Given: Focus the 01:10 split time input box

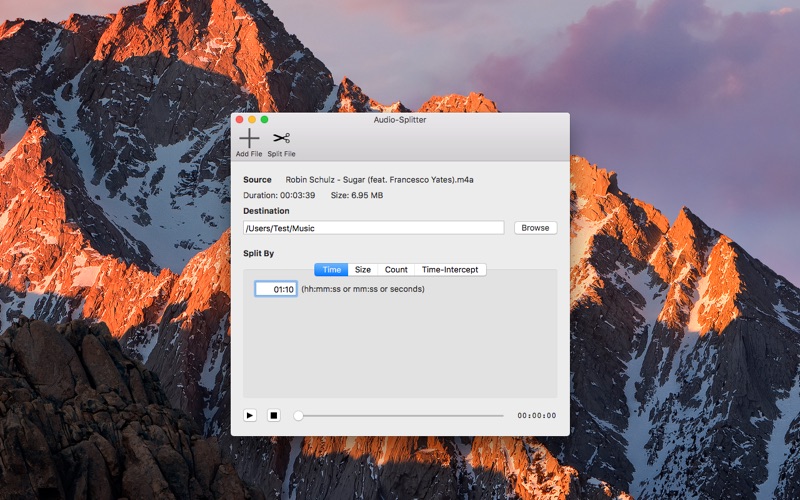Looking at the screenshot, I should (x=276, y=289).
